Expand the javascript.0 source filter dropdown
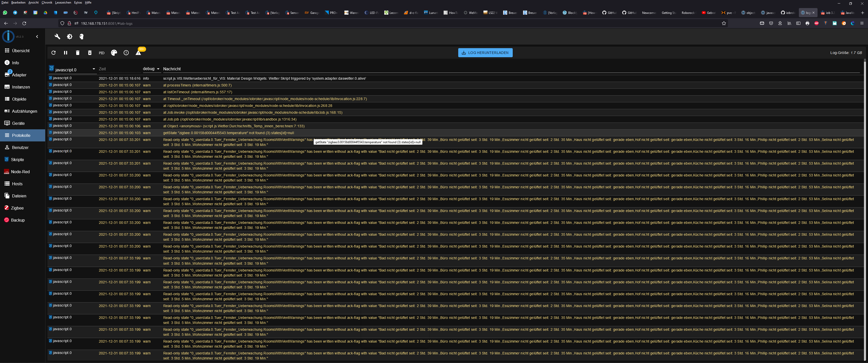The image size is (868, 363). click(93, 69)
